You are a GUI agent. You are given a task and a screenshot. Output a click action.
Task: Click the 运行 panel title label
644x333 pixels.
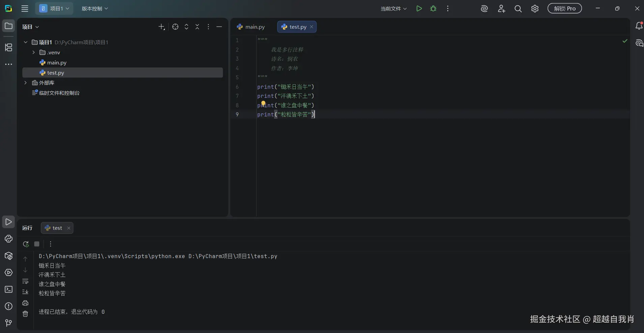[27, 228]
